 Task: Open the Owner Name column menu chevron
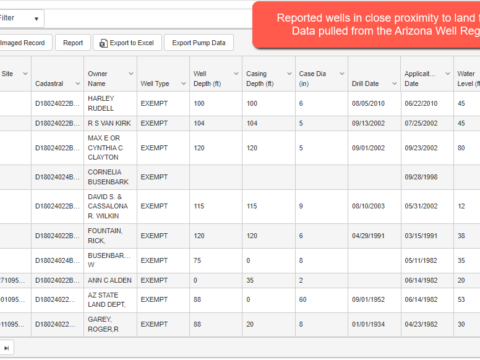pyautogui.click(x=131, y=74)
